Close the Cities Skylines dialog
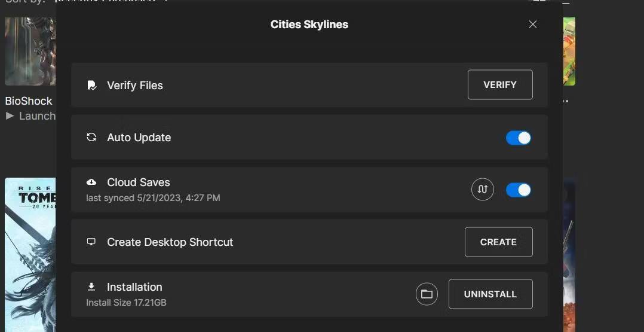Viewport: 644px width, 332px height. coord(533,25)
